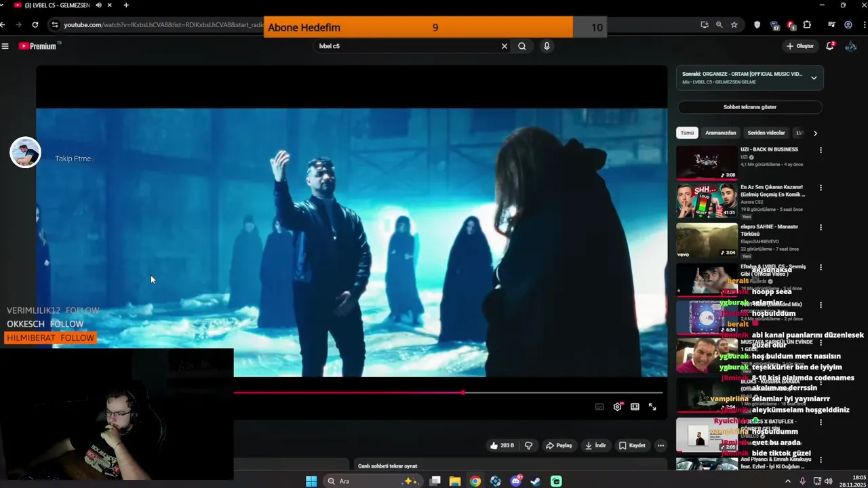Seek using the red video progress bar

click(x=448, y=392)
